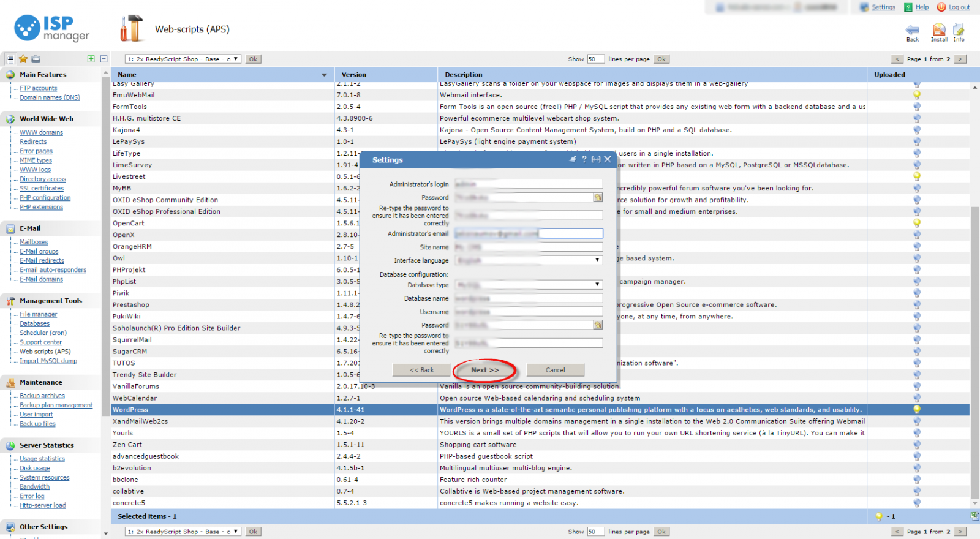Open Databases in sidebar

point(34,323)
